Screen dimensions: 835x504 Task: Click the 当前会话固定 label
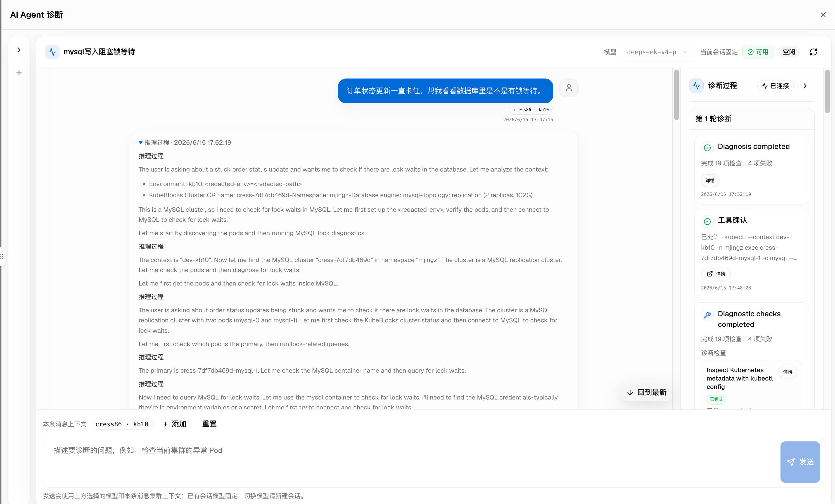coord(719,52)
